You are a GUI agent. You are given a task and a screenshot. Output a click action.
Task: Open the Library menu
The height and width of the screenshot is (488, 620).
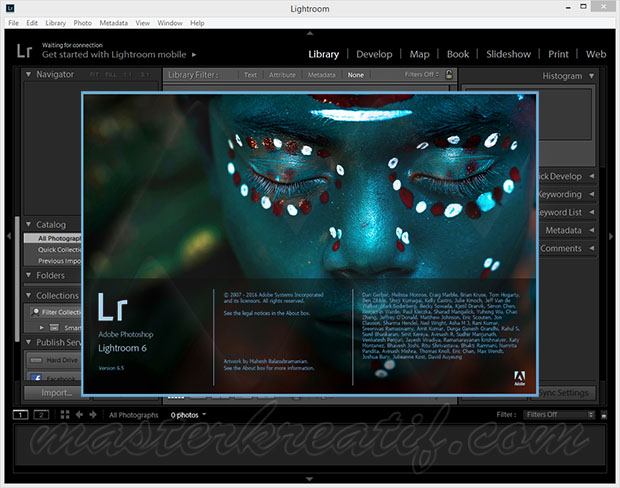click(55, 23)
